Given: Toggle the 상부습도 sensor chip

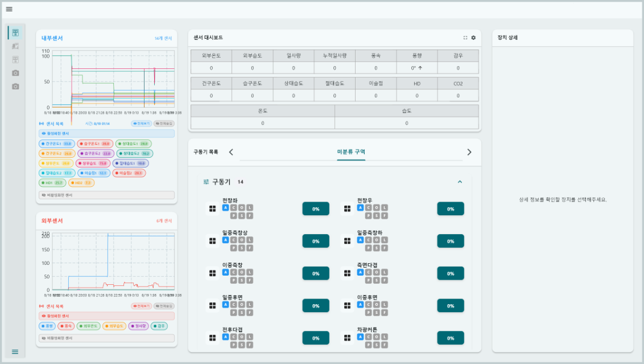Looking at the screenshot, I should [x=93, y=163].
